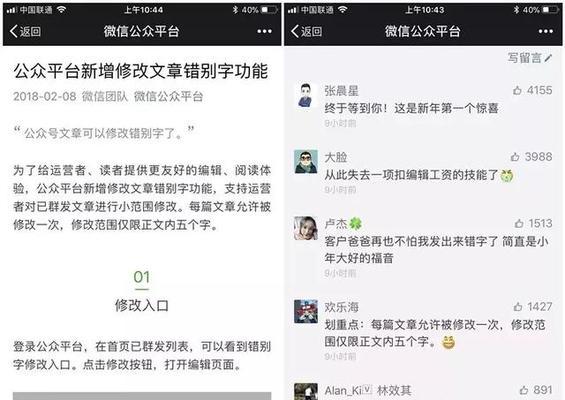Open 欢乐海's avatar picture
Viewport: 565px width, 400px height.
click(x=306, y=311)
